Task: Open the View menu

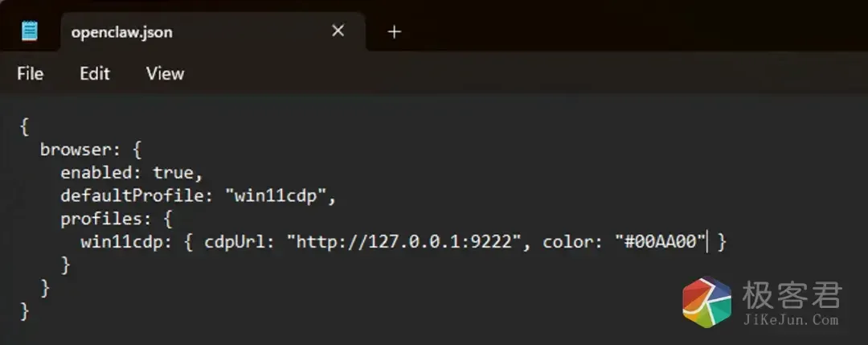Action: (x=165, y=74)
